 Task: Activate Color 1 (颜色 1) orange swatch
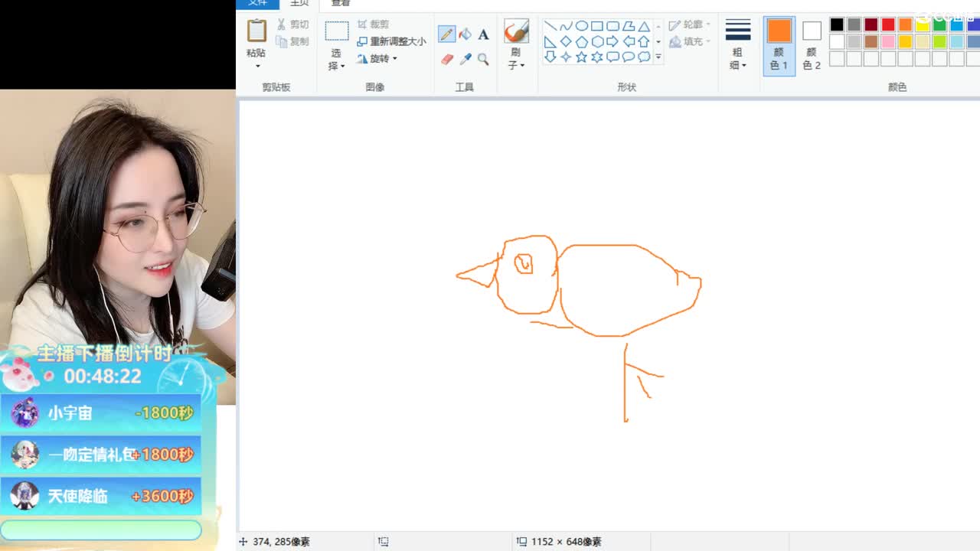pyautogui.click(x=779, y=45)
